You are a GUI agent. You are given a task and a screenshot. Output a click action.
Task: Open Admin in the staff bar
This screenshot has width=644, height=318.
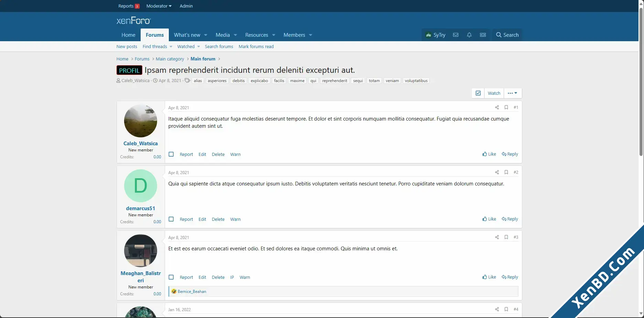(186, 6)
